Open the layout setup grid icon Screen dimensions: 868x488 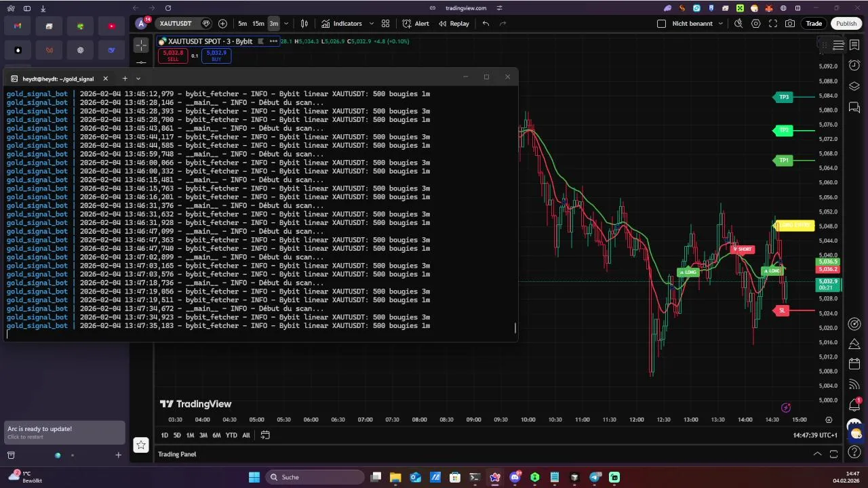(x=385, y=24)
